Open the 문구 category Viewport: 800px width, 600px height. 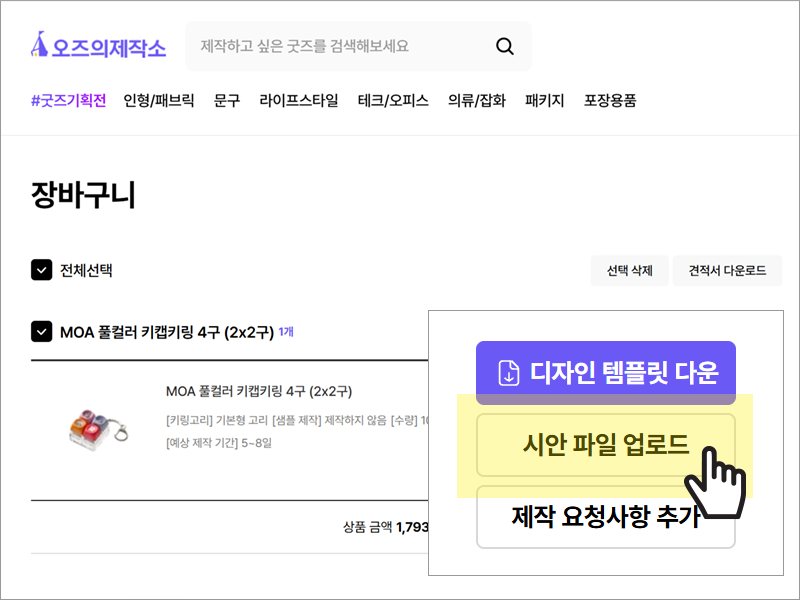coord(227,101)
